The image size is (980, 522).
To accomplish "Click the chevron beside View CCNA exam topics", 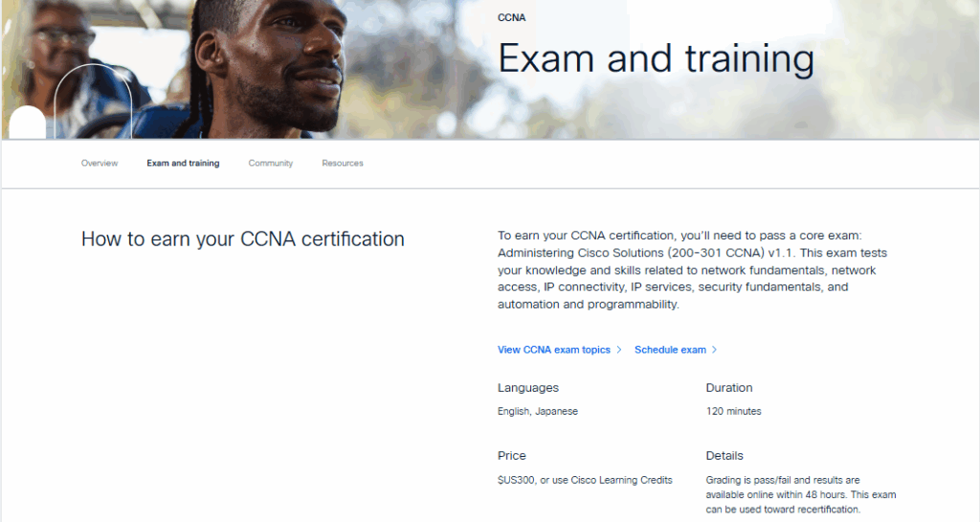I will tap(619, 351).
